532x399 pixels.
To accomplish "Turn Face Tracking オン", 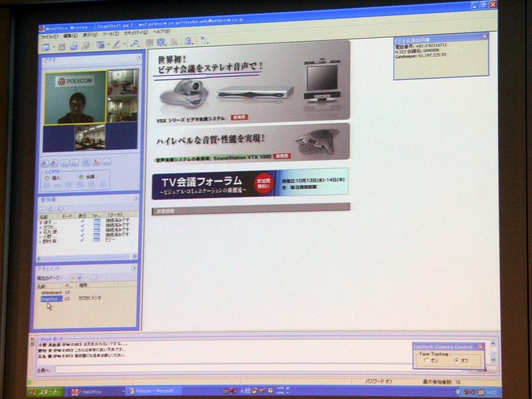I will (x=426, y=360).
